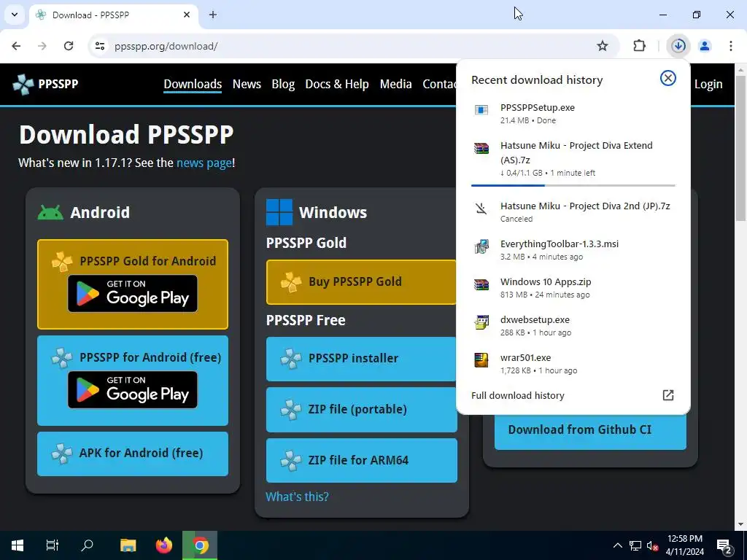Image resolution: width=747 pixels, height=560 pixels.
Task: Select EverythingToolbar-1.3.3.msi entry
Action: [573, 250]
